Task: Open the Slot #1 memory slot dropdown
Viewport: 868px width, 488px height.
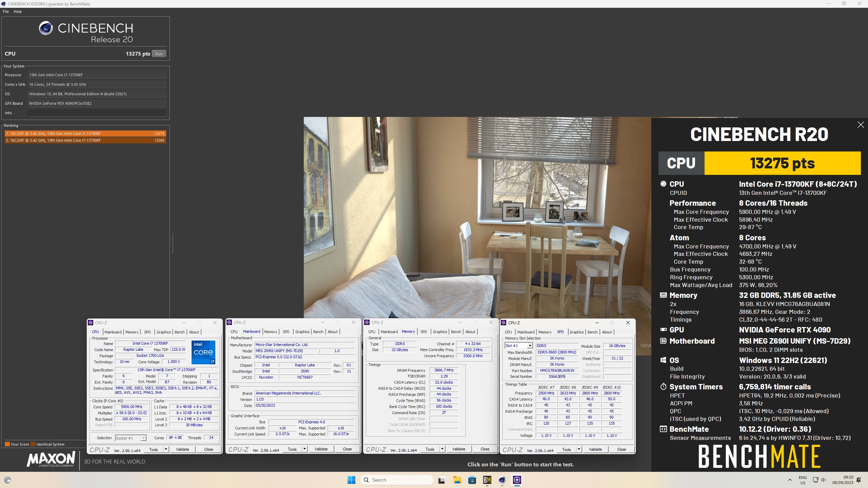Action: (530, 346)
